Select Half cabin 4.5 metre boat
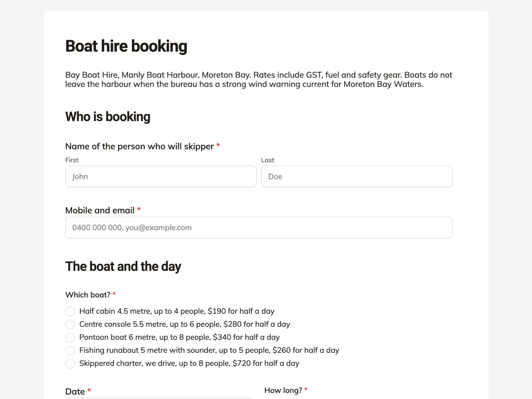The width and height of the screenshot is (532, 399). pyautogui.click(x=70, y=311)
